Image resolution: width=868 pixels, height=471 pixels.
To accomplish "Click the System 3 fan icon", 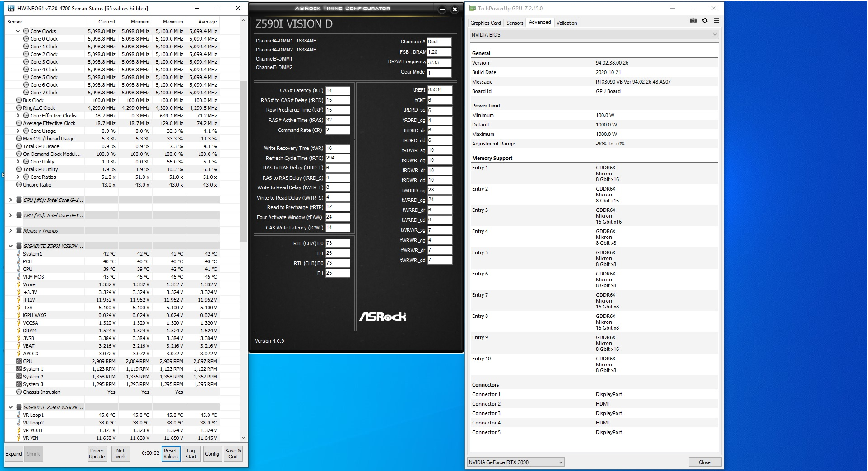I will pyautogui.click(x=19, y=384).
